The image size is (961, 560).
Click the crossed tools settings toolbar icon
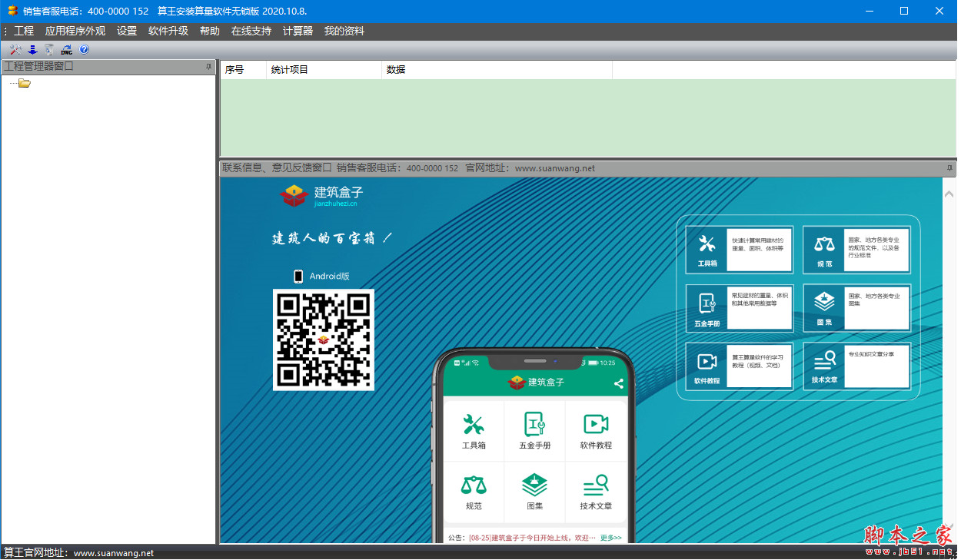pyautogui.click(x=15, y=50)
